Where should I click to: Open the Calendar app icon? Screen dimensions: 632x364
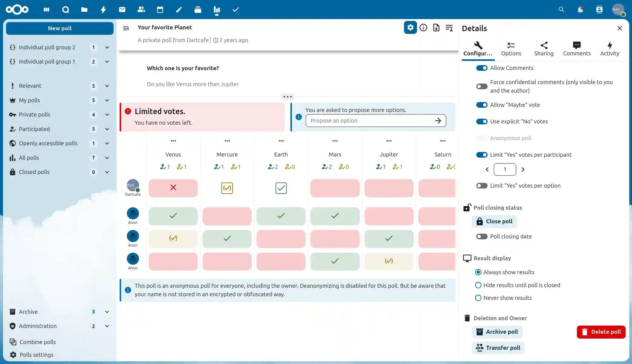(x=160, y=10)
